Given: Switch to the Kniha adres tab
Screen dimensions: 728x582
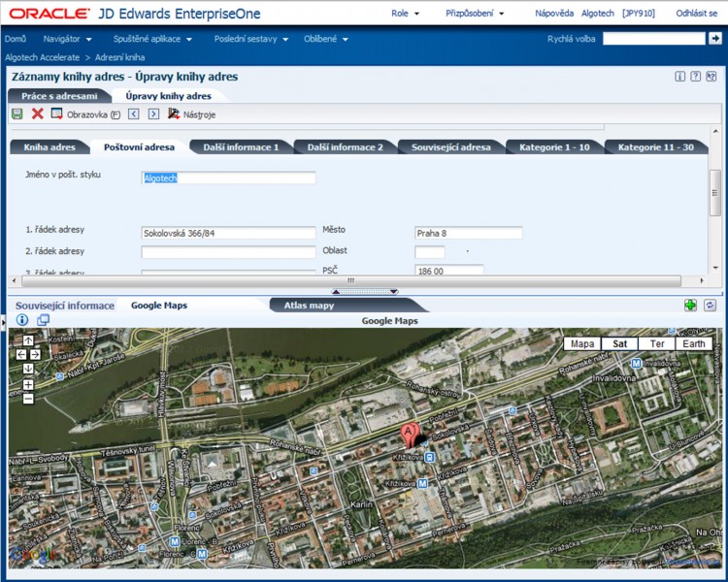Looking at the screenshot, I should (x=50, y=147).
